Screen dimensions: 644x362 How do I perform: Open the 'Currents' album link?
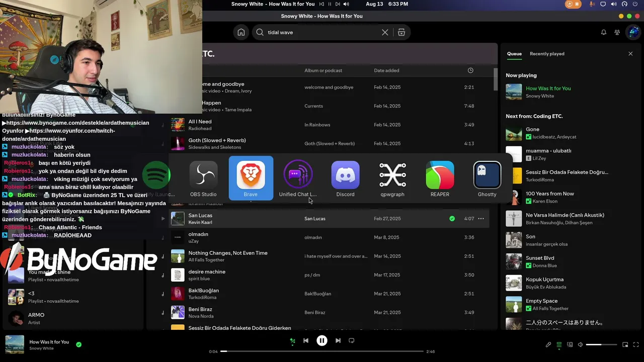click(x=313, y=106)
